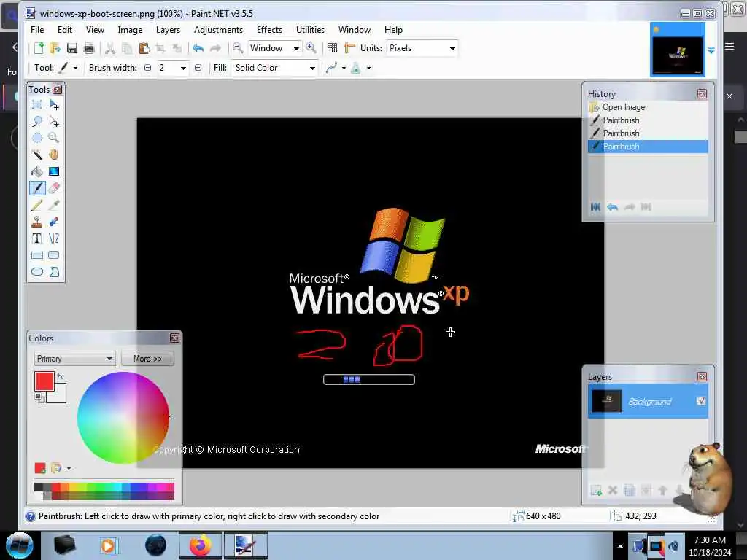
Task: Select the Lasso Select tool
Action: [x=36, y=122]
